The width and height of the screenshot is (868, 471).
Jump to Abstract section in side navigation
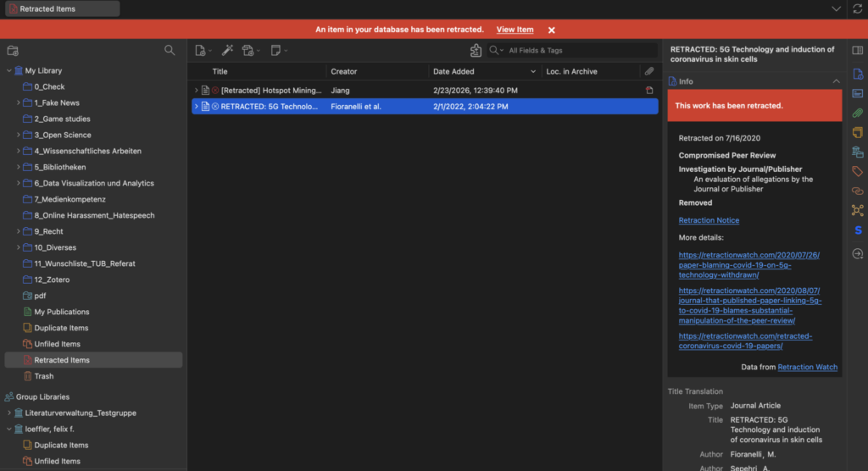click(x=858, y=93)
